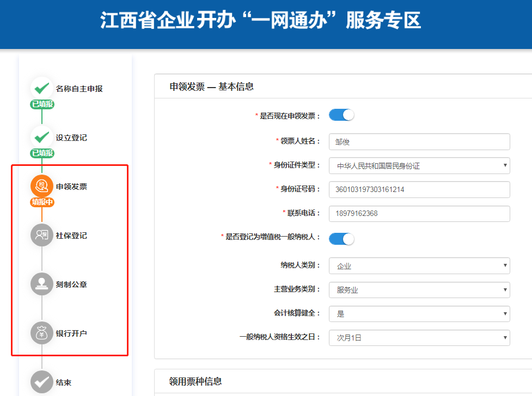Click the 身份证号码 input field
This screenshot has height=396, width=532.
point(419,190)
